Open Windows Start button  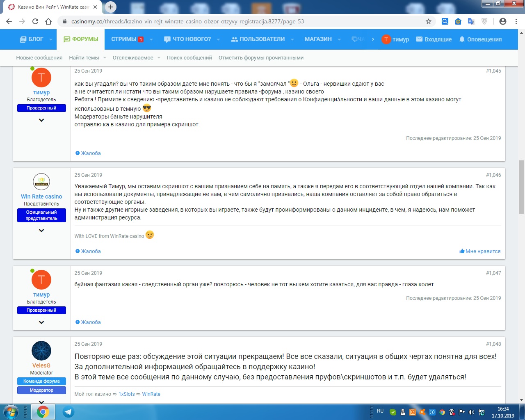(11, 411)
